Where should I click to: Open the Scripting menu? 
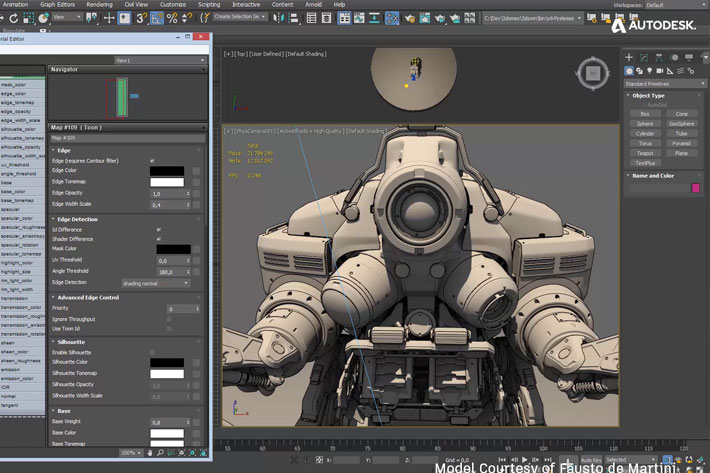(x=208, y=4)
